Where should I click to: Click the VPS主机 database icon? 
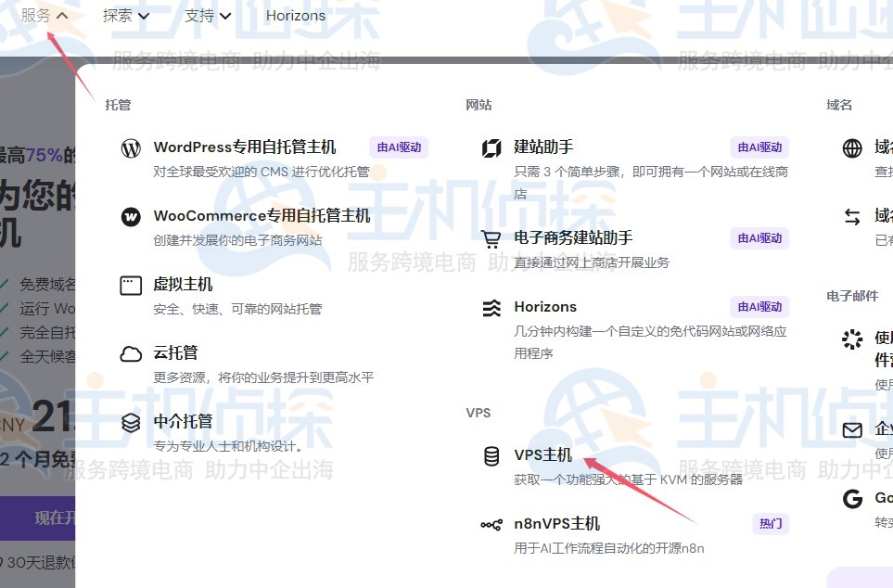[x=491, y=456]
